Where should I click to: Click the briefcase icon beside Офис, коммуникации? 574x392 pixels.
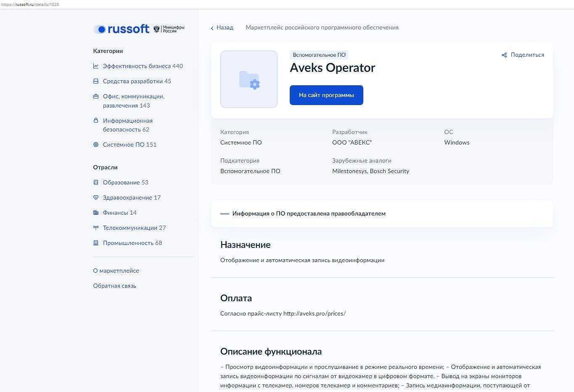coord(96,96)
